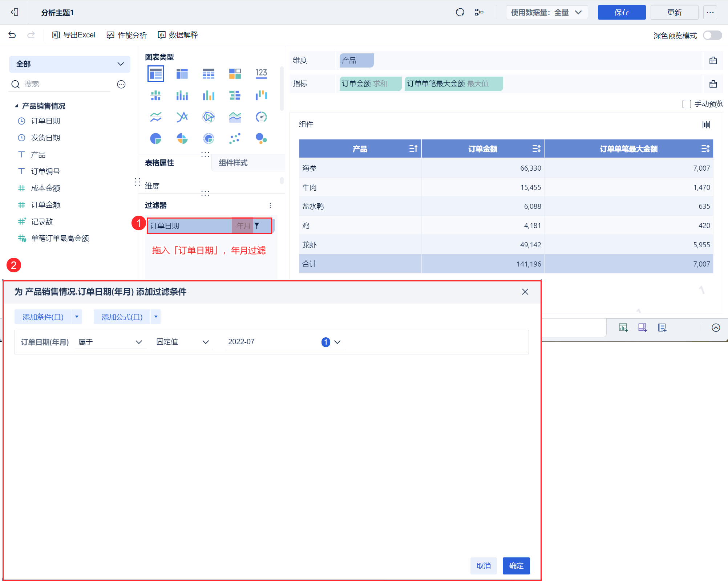
Task: Click the filter funnel on 订单日期
Action: click(x=257, y=226)
